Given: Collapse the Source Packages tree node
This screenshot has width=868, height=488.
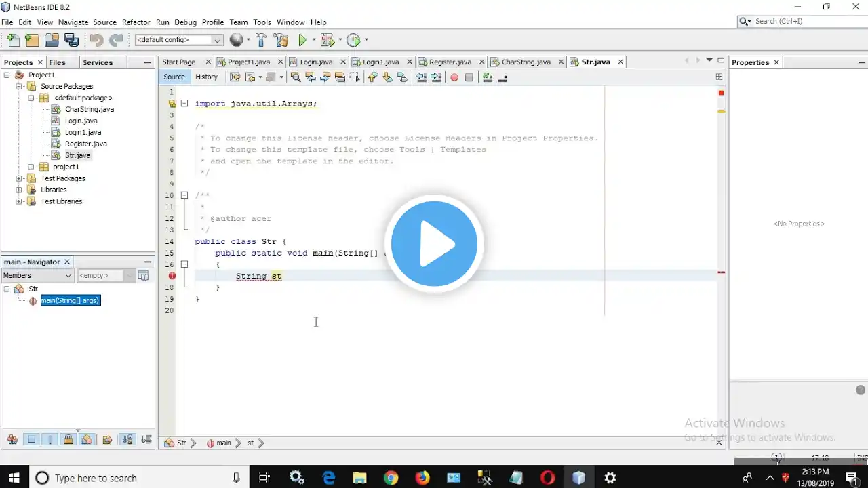Looking at the screenshot, I should (20, 86).
